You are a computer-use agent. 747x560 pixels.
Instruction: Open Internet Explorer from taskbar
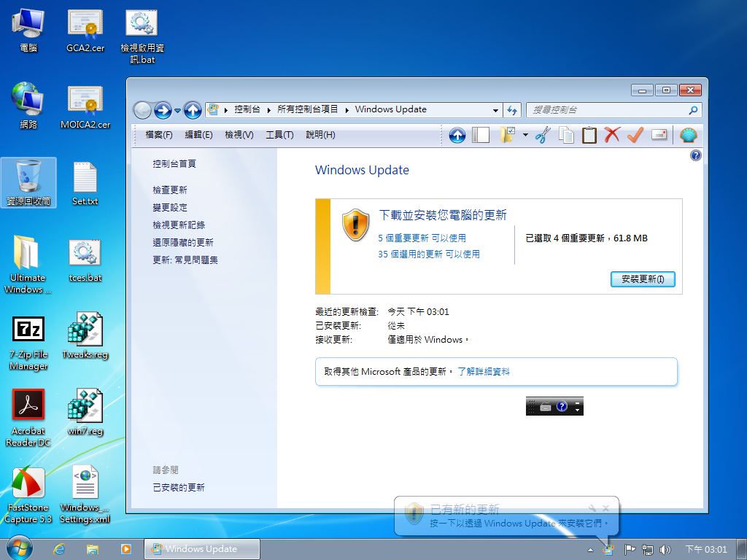click(59, 549)
